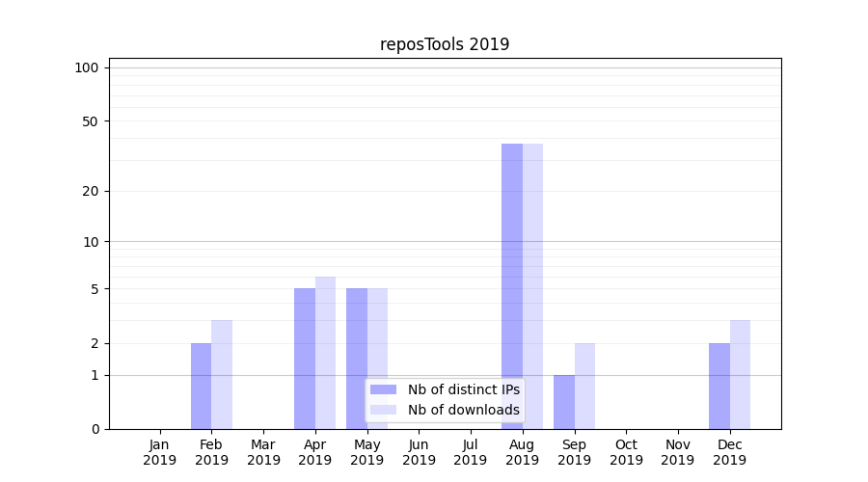Click the 20 y-axis tick label

click(x=91, y=191)
